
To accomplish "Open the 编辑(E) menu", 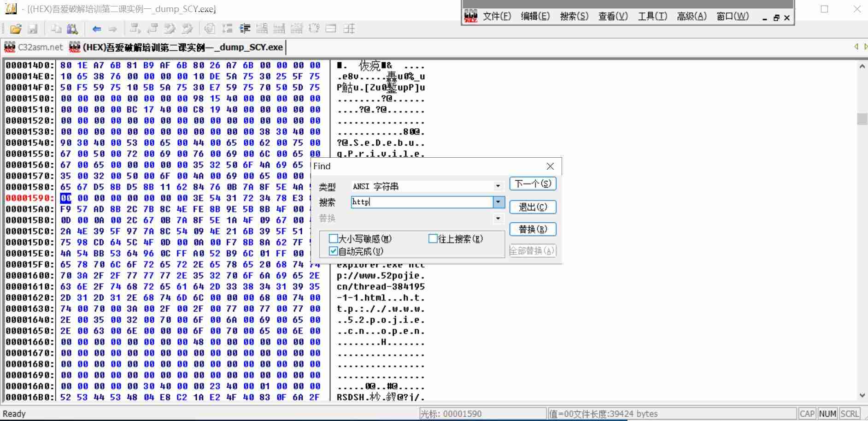I will [x=535, y=17].
